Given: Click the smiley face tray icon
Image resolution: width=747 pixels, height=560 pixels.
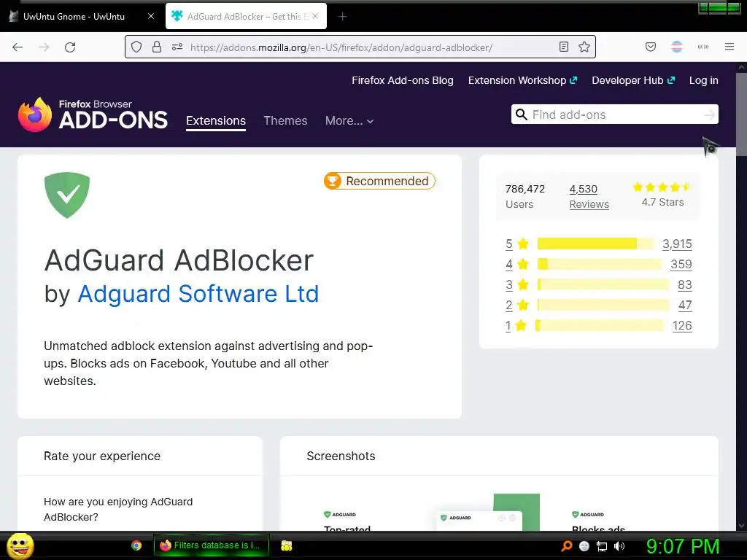Looking at the screenshot, I should pos(584,546).
